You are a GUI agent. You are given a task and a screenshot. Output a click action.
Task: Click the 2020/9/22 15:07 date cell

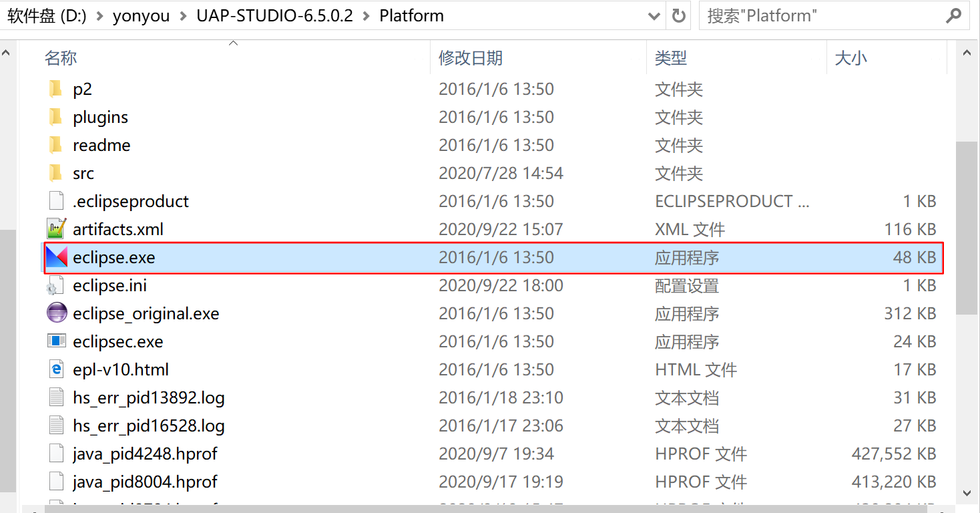tap(501, 229)
